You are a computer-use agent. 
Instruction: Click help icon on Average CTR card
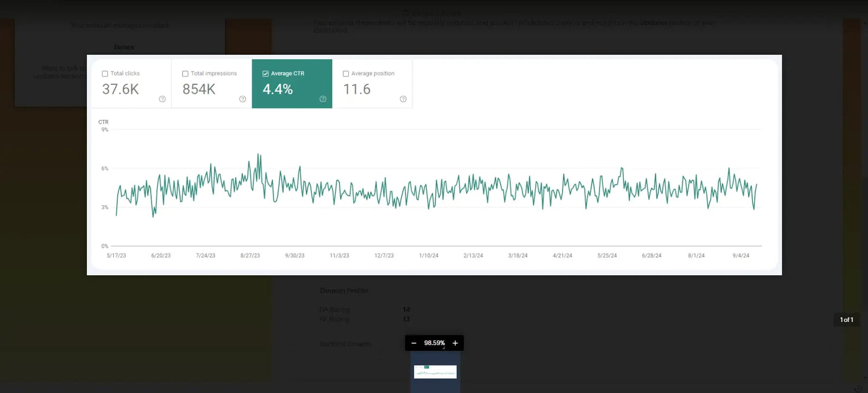(x=323, y=99)
